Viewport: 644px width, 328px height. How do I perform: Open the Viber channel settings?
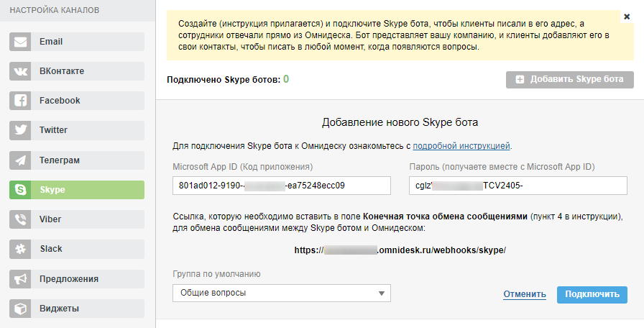click(x=77, y=219)
